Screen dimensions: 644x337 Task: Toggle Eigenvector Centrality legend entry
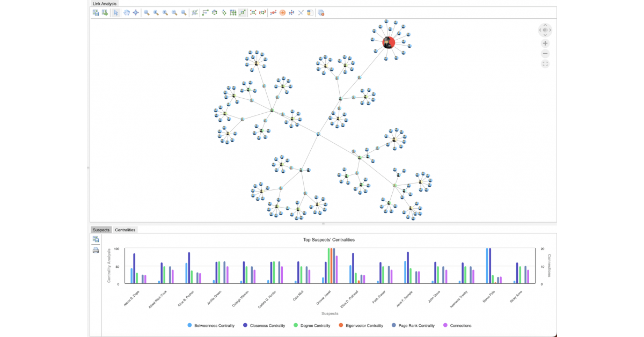364,326
